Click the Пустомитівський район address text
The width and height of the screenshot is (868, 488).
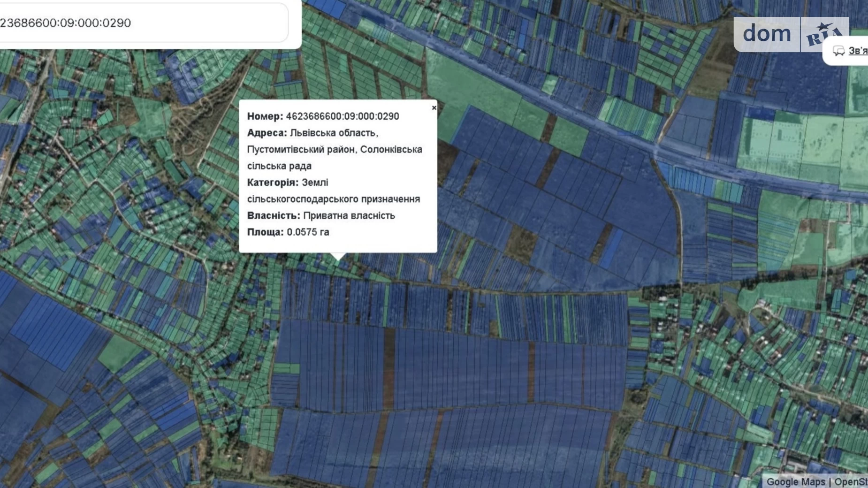[302, 149]
